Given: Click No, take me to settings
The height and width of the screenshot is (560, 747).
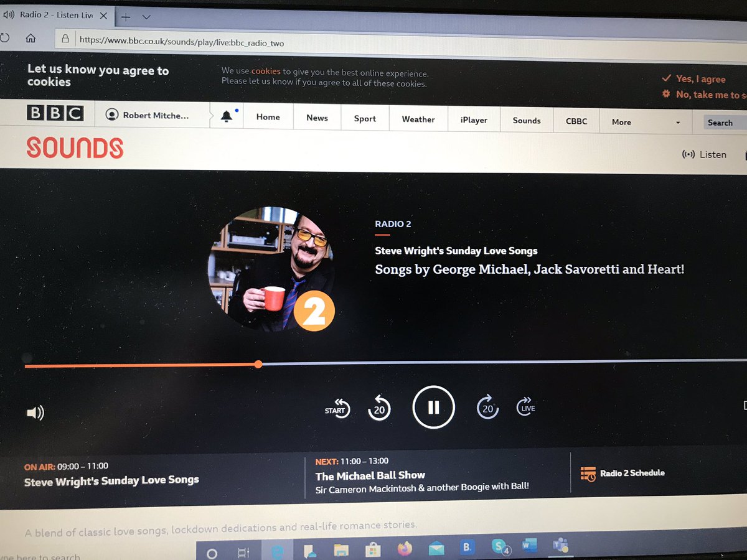Looking at the screenshot, I should pos(704,95).
